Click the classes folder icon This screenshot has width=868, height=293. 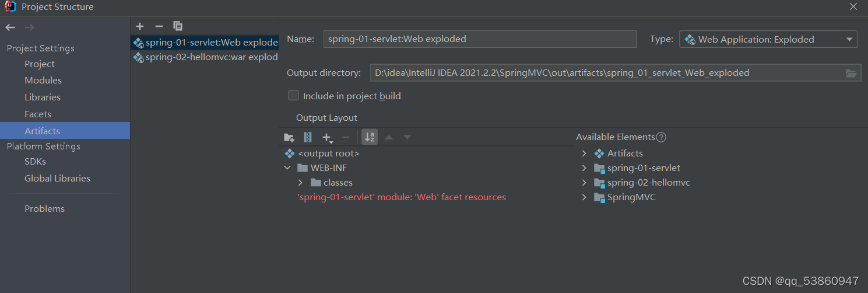tap(315, 183)
